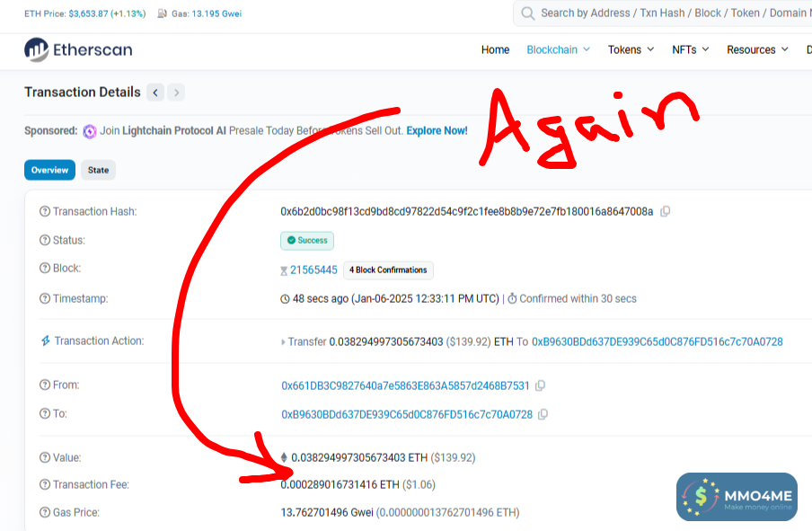The image size is (812, 531).
Task: Open address in Transaction Action row
Action: coord(658,342)
